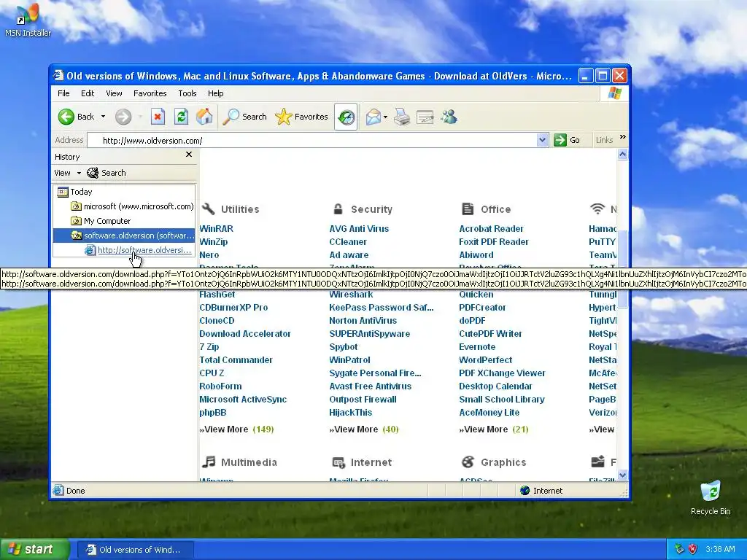747x560 pixels.
Task: Open the History panel View dropdown
Action: [67, 173]
